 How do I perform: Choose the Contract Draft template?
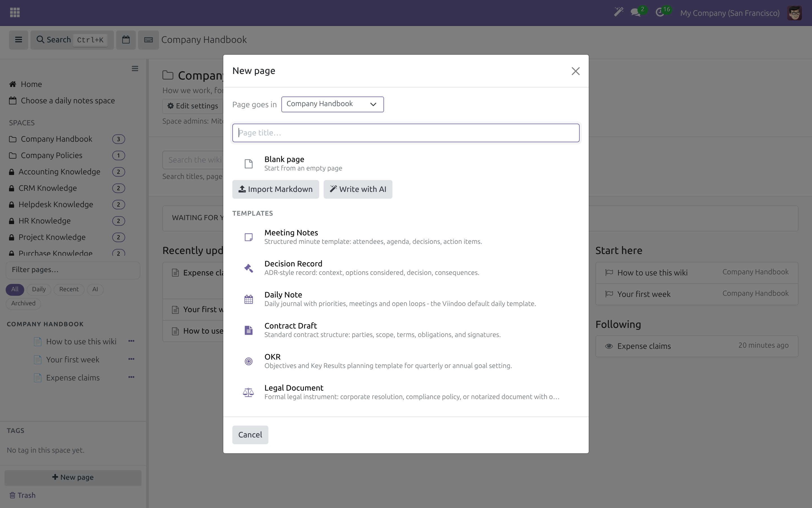pyautogui.click(x=406, y=330)
